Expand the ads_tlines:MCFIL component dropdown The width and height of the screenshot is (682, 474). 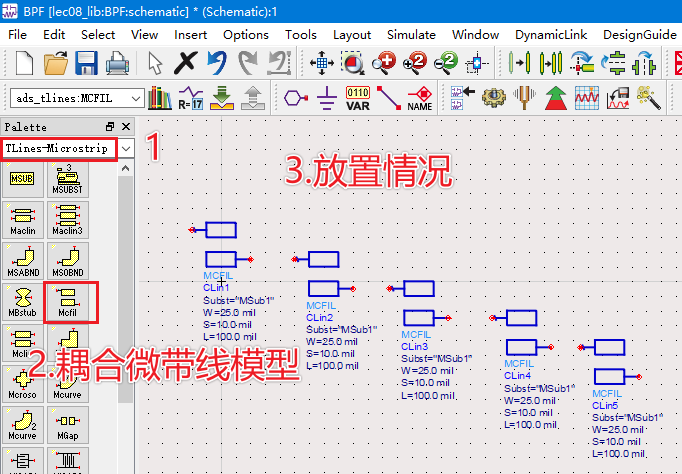coord(136,99)
